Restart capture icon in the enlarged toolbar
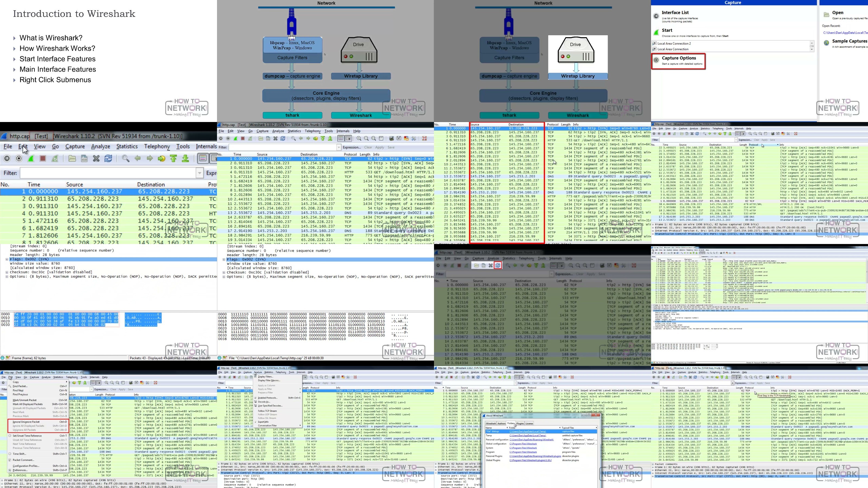Viewport: 868px width, 488px height. 55,158
